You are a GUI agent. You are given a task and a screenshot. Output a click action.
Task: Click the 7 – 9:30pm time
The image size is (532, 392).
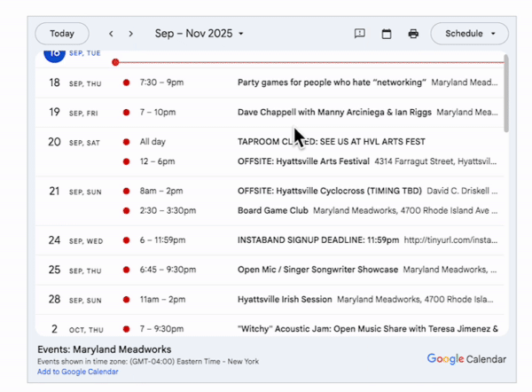tap(162, 329)
